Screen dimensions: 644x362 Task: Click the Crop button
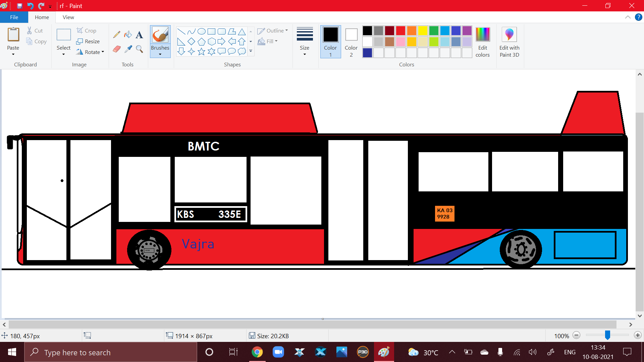click(x=87, y=31)
